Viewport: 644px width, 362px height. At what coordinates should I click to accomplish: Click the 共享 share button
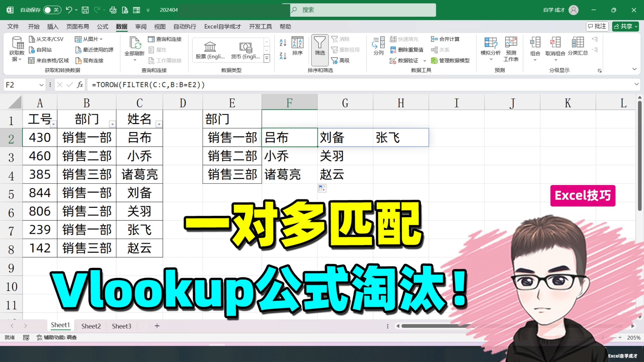click(x=625, y=26)
